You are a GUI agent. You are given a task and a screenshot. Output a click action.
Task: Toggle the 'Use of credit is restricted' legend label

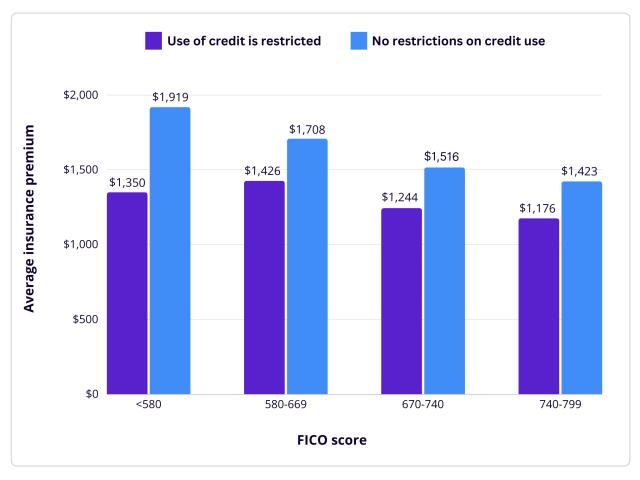coord(244,41)
